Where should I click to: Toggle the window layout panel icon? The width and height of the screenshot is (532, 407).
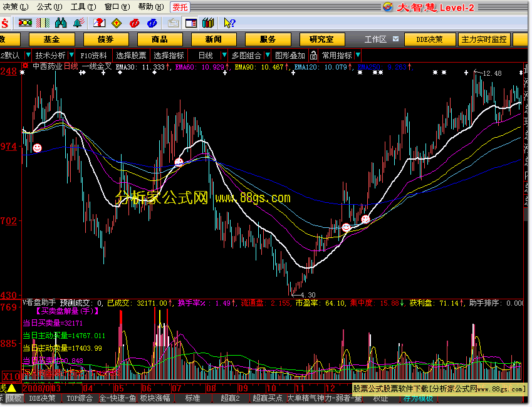point(191,23)
